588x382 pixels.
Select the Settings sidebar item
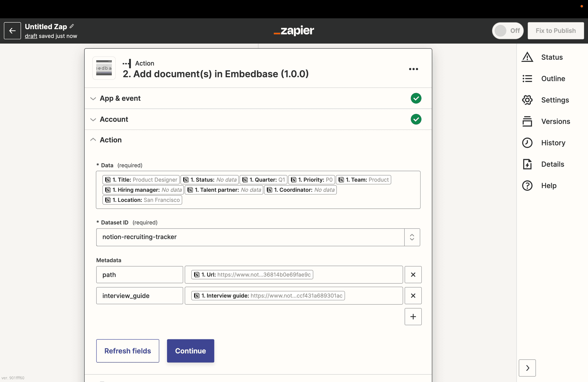555,100
